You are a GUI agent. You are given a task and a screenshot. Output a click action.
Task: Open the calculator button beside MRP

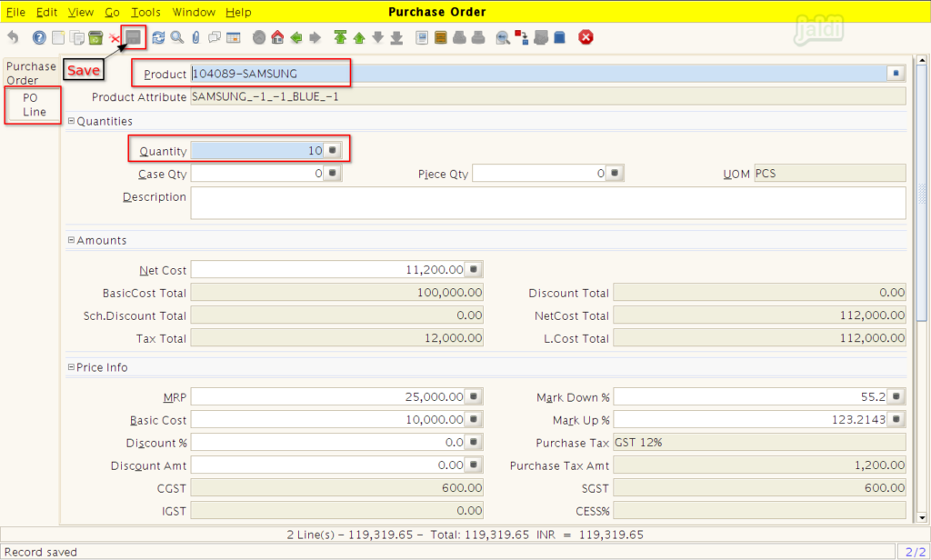[x=473, y=396]
